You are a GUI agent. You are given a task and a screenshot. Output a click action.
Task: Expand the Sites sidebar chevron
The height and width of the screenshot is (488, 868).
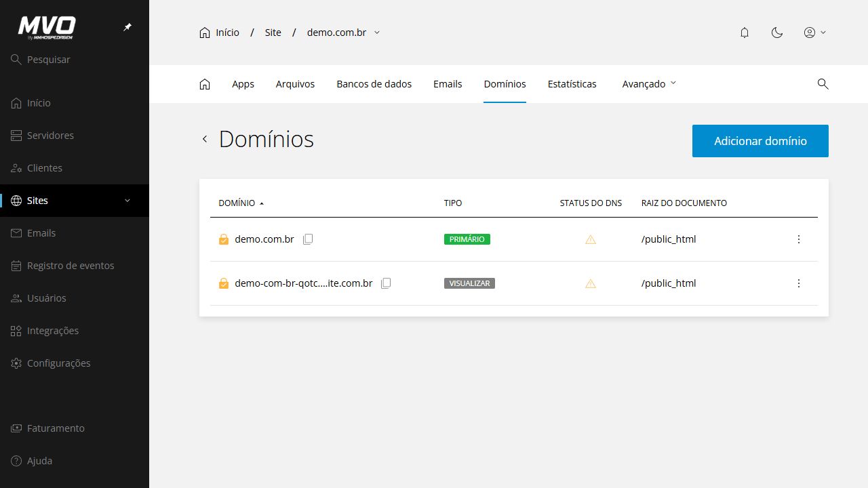click(127, 201)
